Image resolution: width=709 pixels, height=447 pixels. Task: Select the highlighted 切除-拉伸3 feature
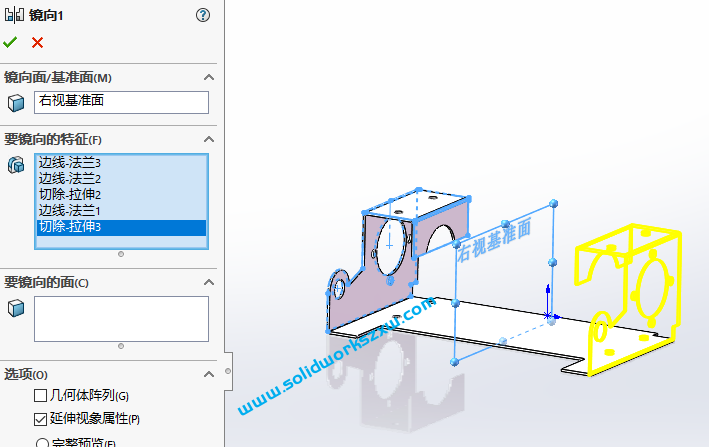coord(121,227)
